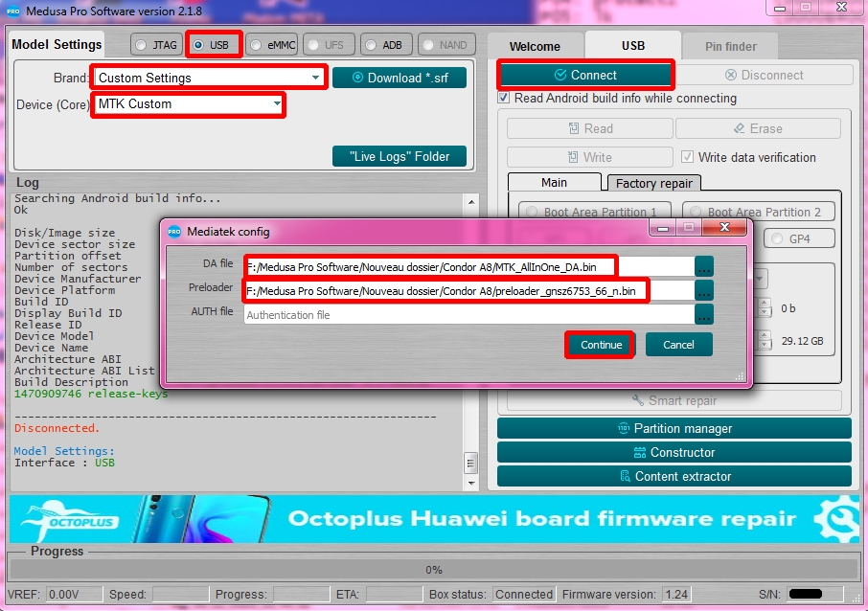The image size is (868, 611).
Task: Toggle Read Android build info while connecting
Action: point(504,98)
